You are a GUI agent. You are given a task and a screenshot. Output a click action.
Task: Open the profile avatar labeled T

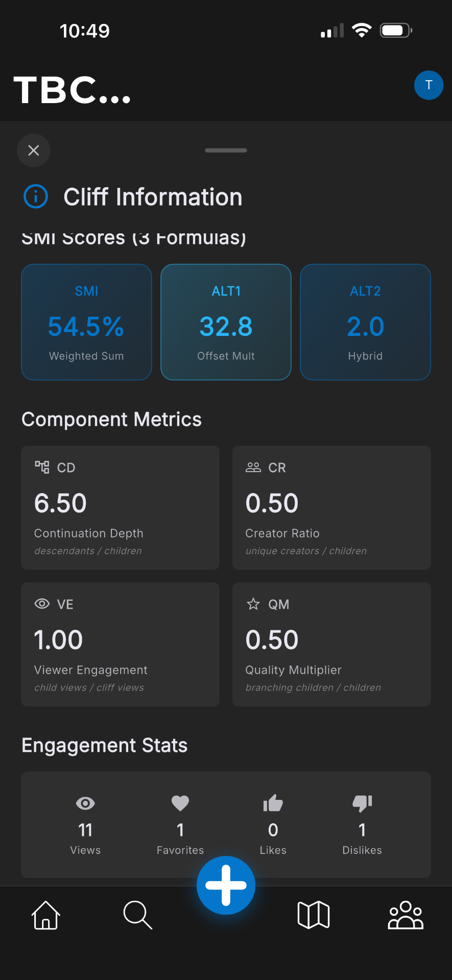tap(429, 85)
